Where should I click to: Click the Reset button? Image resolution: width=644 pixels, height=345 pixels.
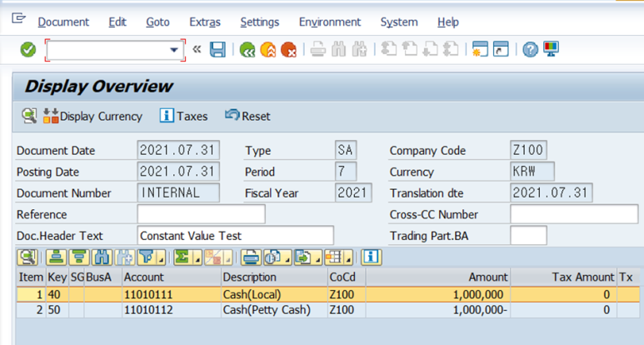click(247, 116)
